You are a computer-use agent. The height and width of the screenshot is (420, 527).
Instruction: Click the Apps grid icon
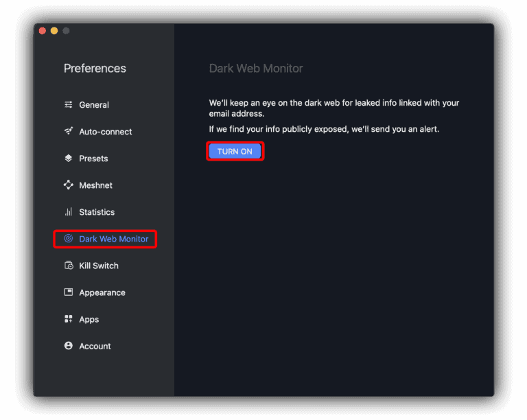click(x=69, y=319)
